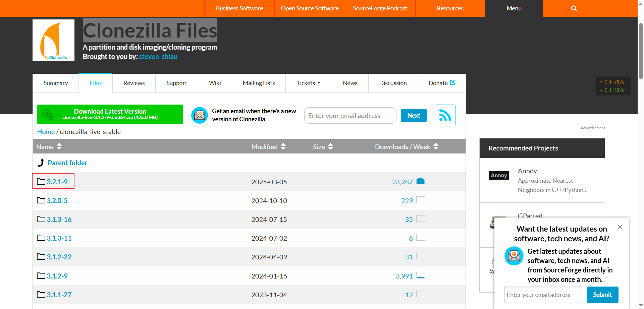Click download chart icon for 3.2.0-5
Screen dimensions: 644x309
point(421,200)
